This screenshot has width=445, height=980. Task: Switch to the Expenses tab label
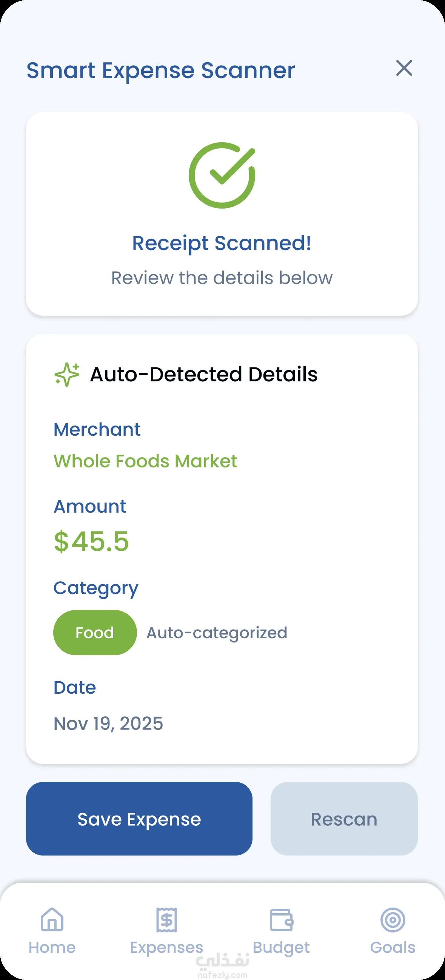167,947
